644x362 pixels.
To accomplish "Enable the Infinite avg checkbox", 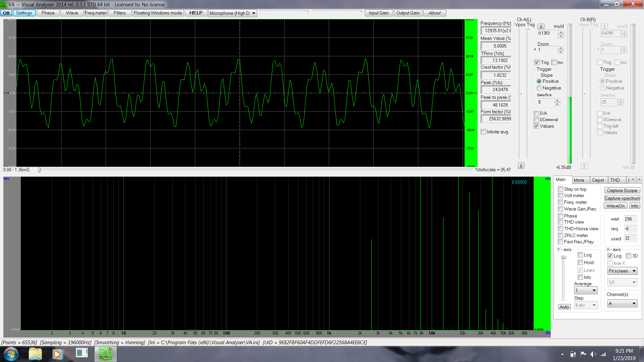I will (483, 132).
